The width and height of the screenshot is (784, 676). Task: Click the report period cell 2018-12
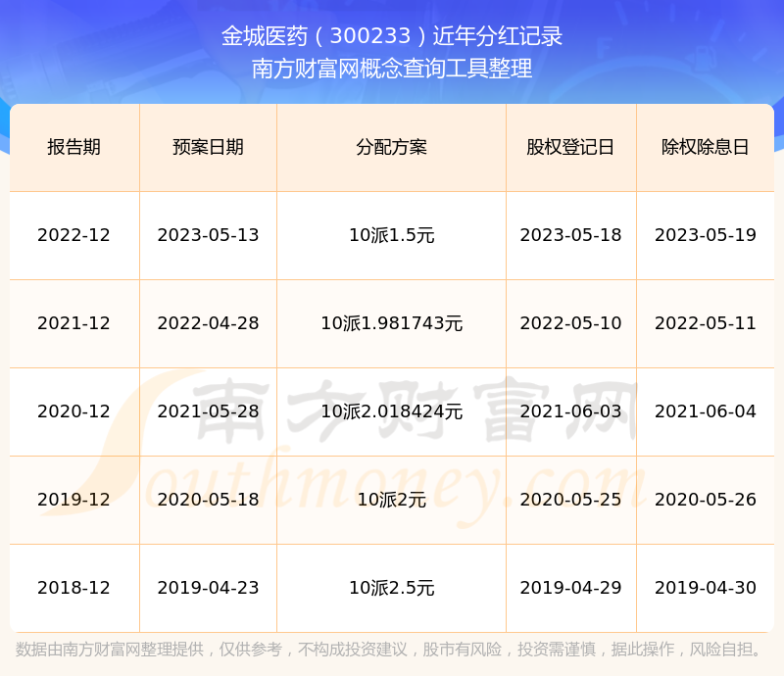point(74,588)
